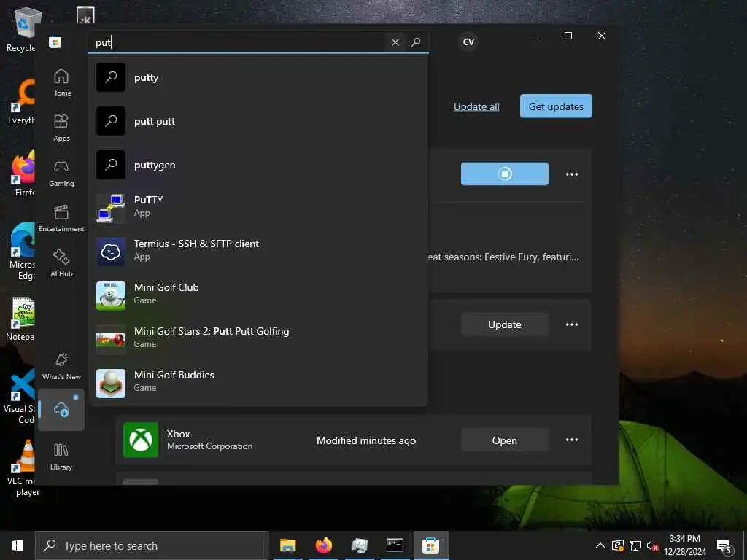Click 'Microsoft Corporation' publisher text

point(209,446)
